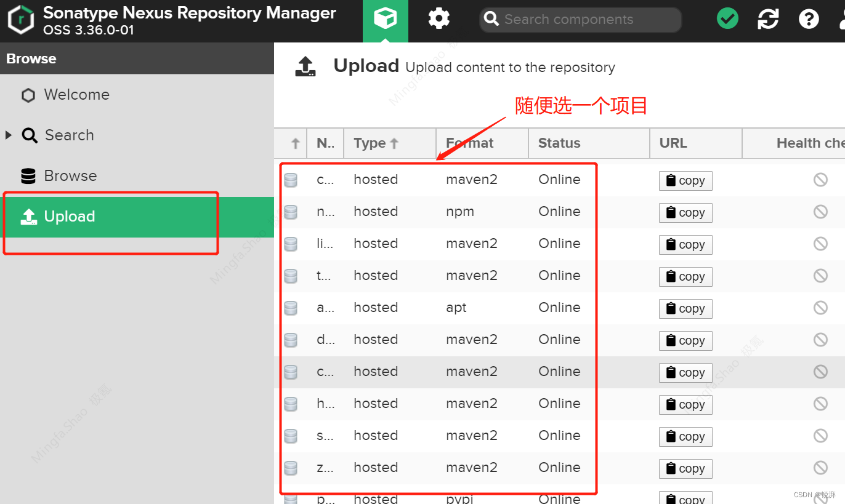The width and height of the screenshot is (845, 504).
Task: Copy the URL of the npm repository
Action: pos(685,213)
